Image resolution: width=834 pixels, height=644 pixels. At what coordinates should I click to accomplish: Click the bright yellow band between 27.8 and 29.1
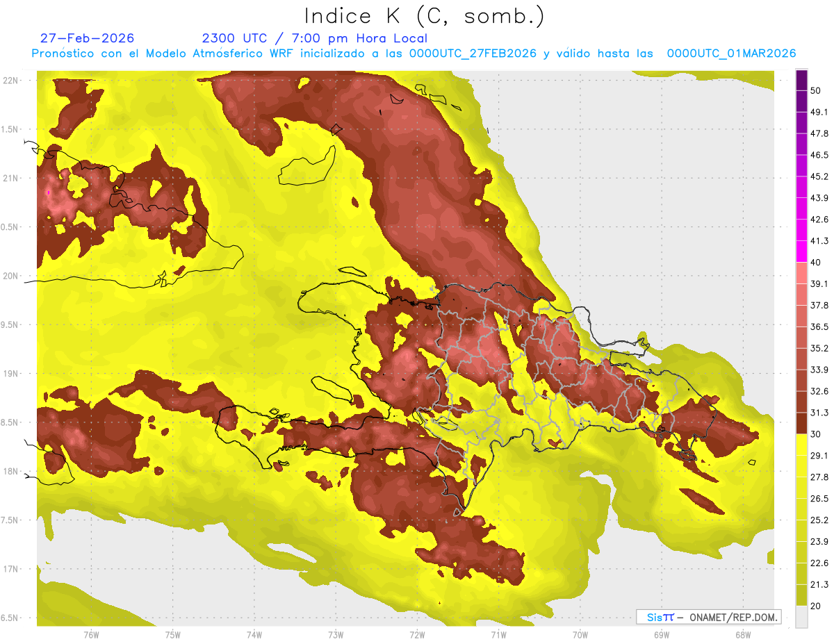801,466
